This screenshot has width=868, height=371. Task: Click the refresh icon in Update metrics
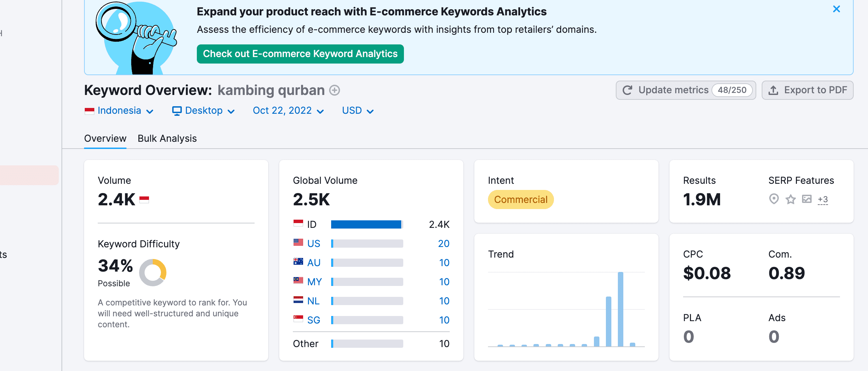(x=627, y=90)
